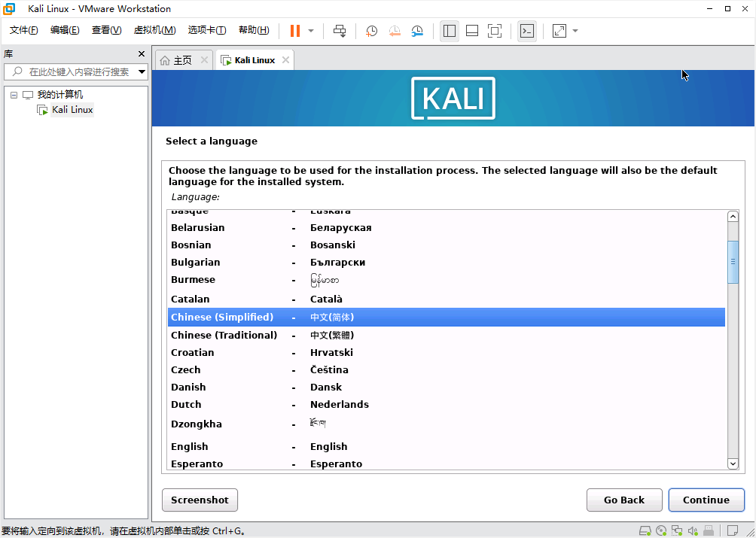Viewport: 756px width, 538px height.
Task: Click the USB device status bar icon
Action: coord(709,530)
